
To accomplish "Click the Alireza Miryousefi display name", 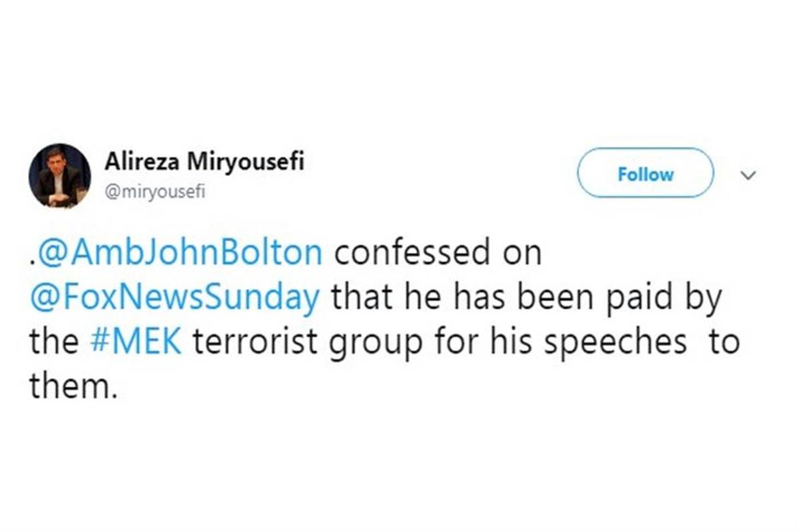I will pos(204,162).
